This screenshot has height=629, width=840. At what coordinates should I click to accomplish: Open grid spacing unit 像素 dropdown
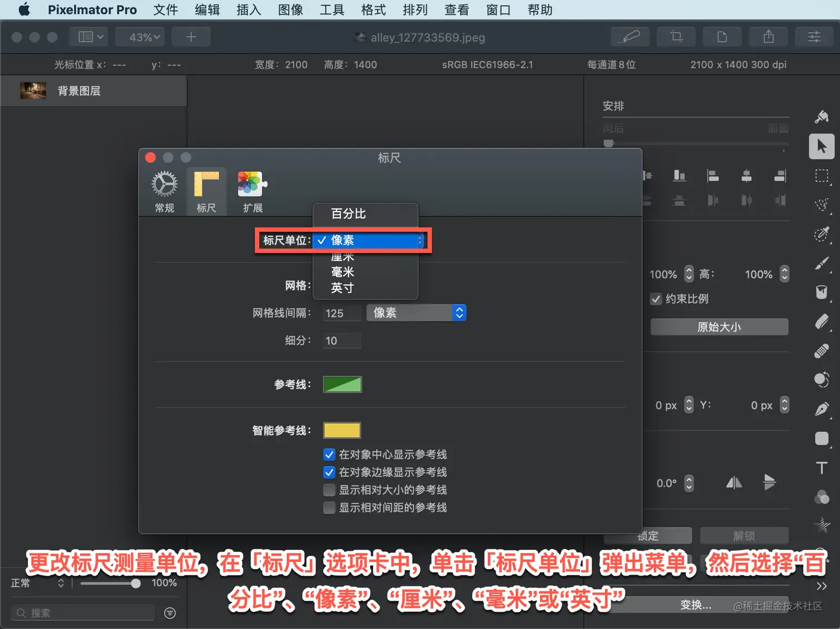point(416,313)
